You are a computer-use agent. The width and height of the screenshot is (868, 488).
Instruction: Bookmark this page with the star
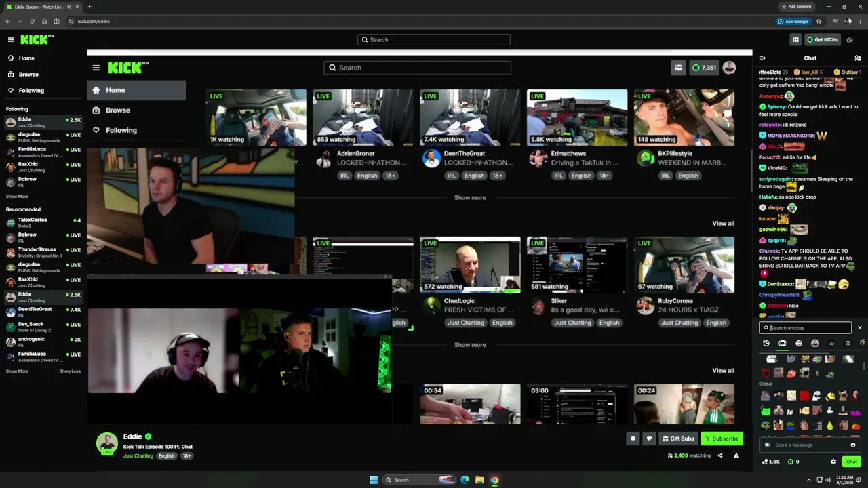point(818,22)
